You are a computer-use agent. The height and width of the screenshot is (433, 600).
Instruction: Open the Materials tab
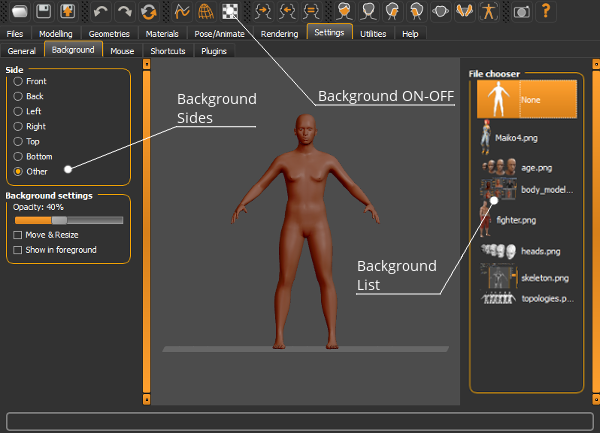(x=162, y=34)
